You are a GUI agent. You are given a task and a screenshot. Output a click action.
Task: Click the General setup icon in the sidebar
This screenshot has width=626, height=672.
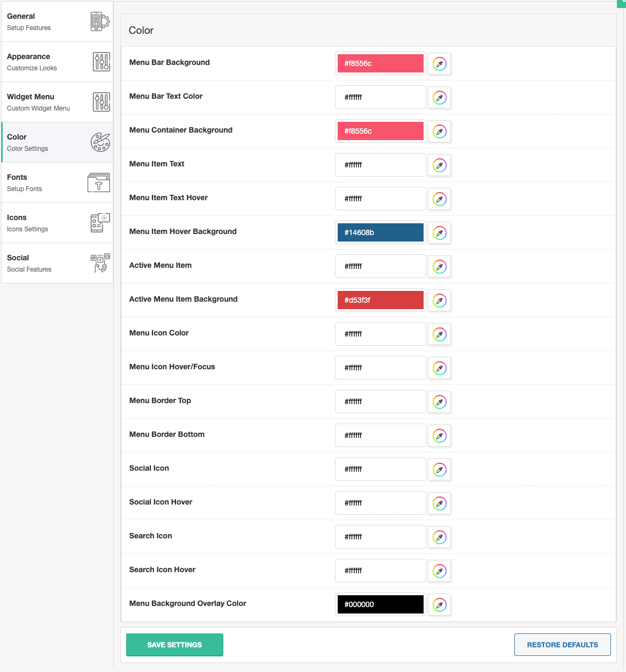100,21
